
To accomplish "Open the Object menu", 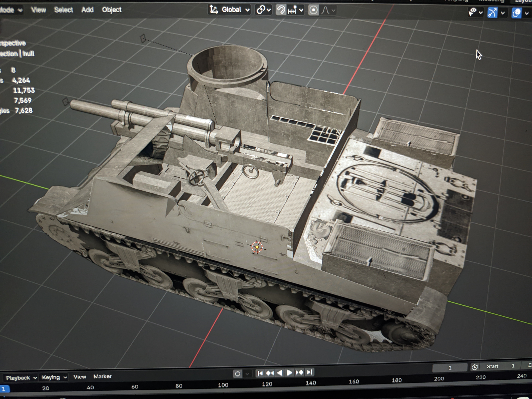I will pyautogui.click(x=112, y=10).
